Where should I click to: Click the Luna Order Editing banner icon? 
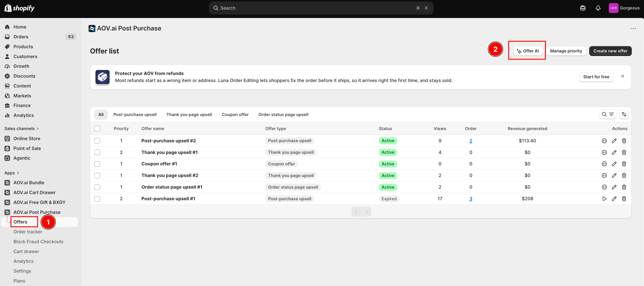(103, 77)
